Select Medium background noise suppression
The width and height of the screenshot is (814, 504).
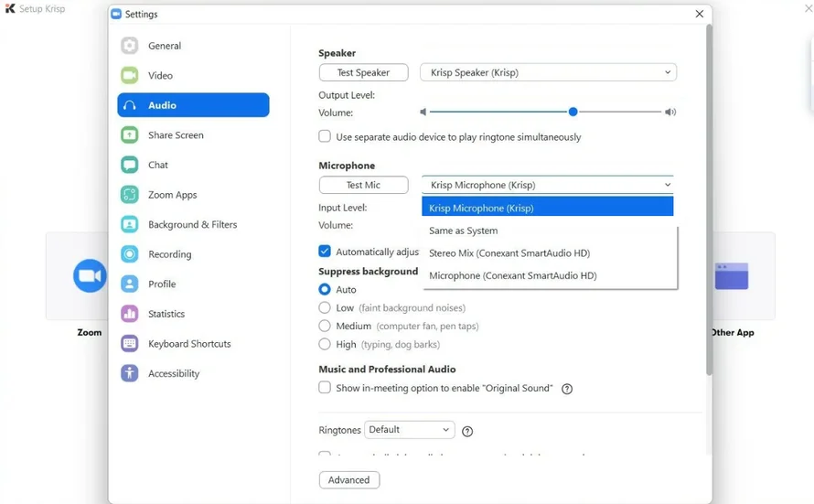(325, 326)
